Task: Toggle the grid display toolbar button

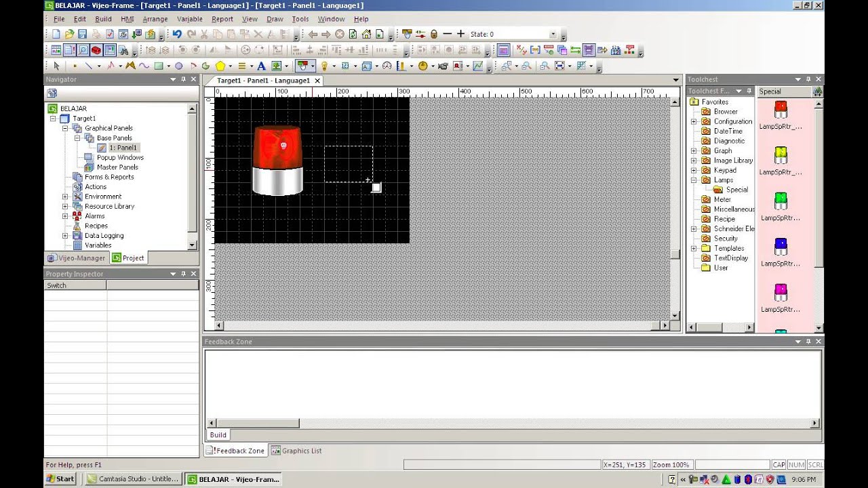Action: point(581,66)
